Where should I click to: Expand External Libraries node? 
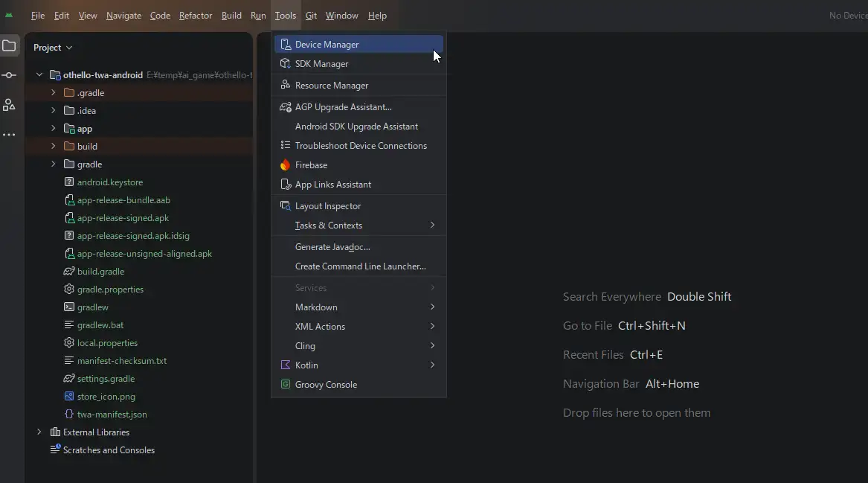pyautogui.click(x=39, y=432)
